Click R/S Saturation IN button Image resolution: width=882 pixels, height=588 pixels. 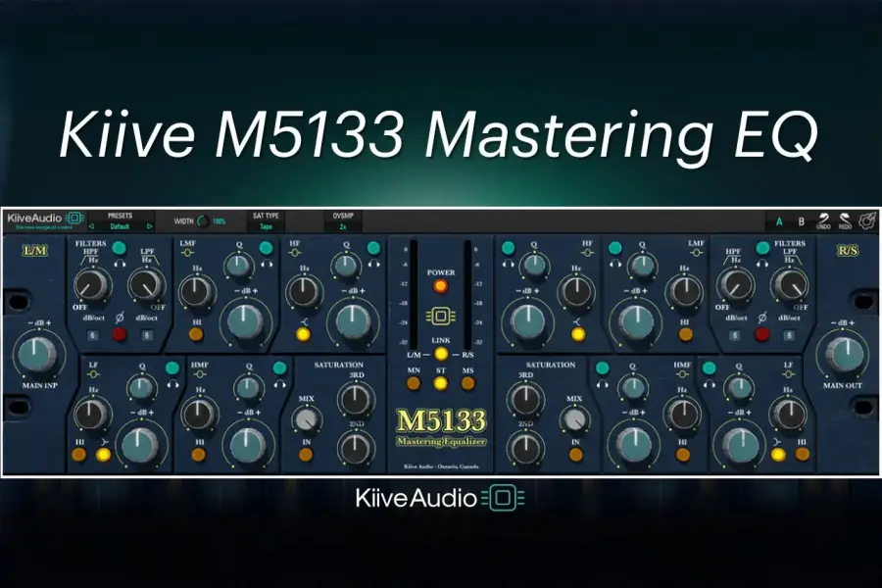point(576,455)
